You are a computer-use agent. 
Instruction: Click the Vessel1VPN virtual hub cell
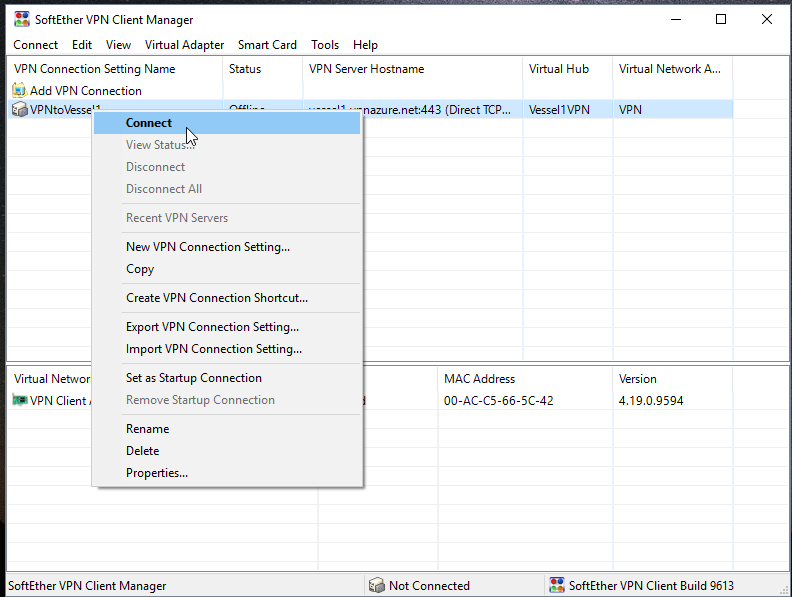(559, 110)
